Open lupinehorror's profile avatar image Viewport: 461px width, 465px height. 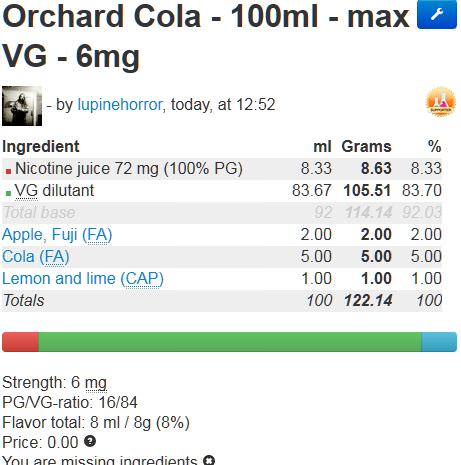(x=22, y=106)
